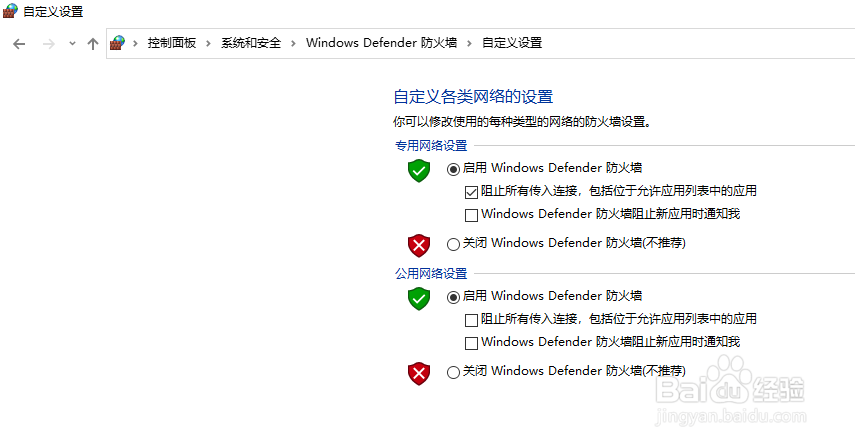Uncheck 阻止所有传入连接 under private network
Viewport: 855px width, 446px height.
click(471, 192)
